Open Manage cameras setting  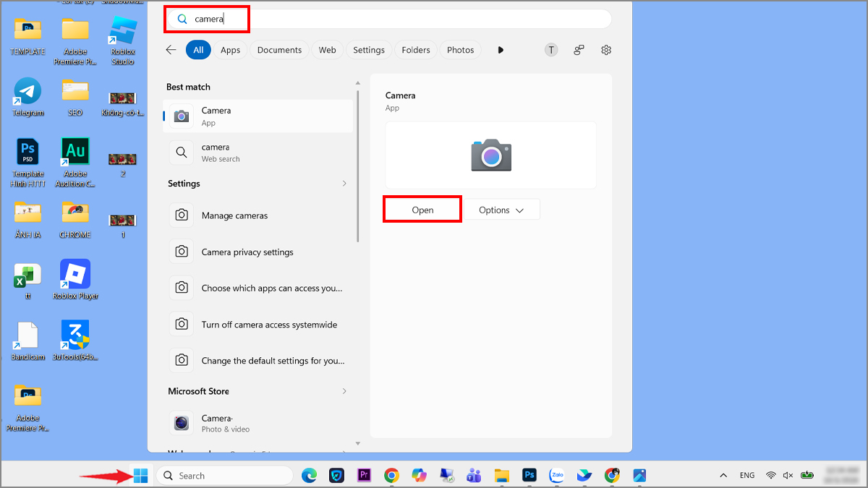coord(259,215)
